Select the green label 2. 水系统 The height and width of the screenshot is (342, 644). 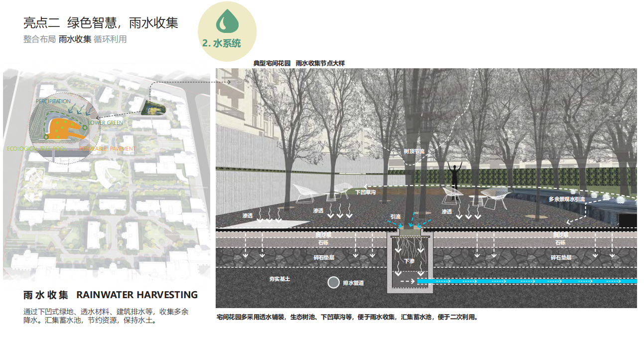[222, 43]
